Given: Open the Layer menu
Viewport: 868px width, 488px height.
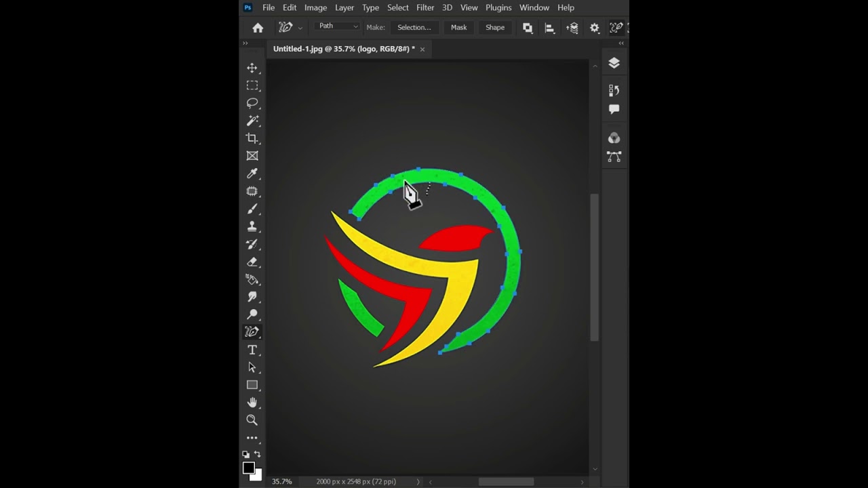Looking at the screenshot, I should pos(344,7).
